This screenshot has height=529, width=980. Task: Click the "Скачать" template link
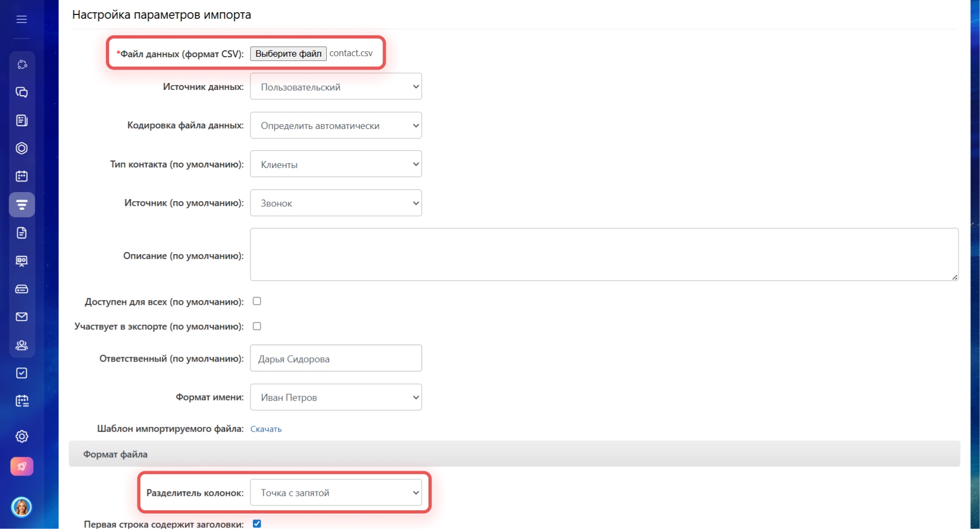click(x=266, y=429)
